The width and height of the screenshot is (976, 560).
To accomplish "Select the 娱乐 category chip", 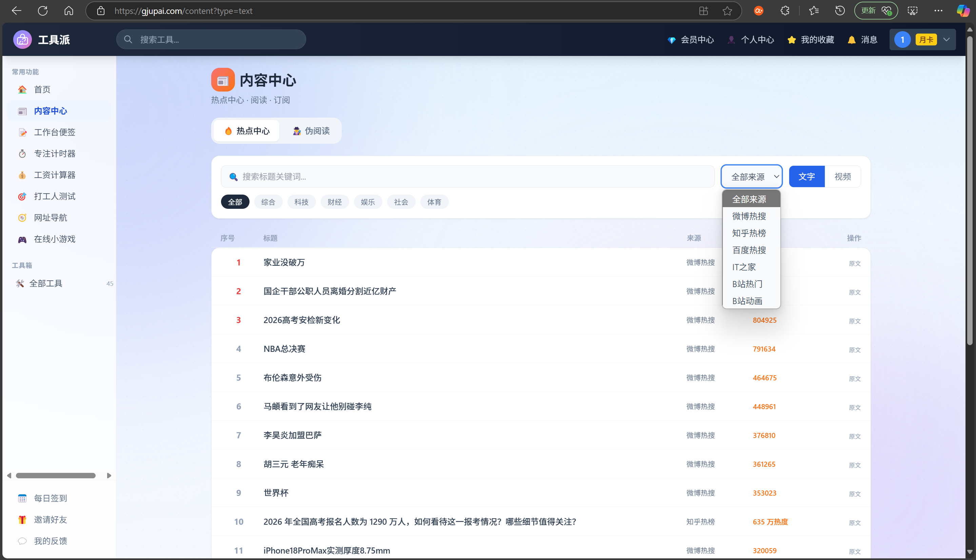I will click(x=367, y=202).
